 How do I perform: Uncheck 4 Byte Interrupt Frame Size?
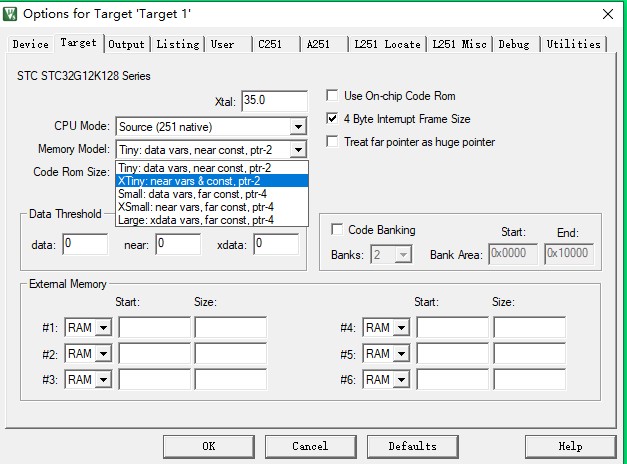point(334,119)
